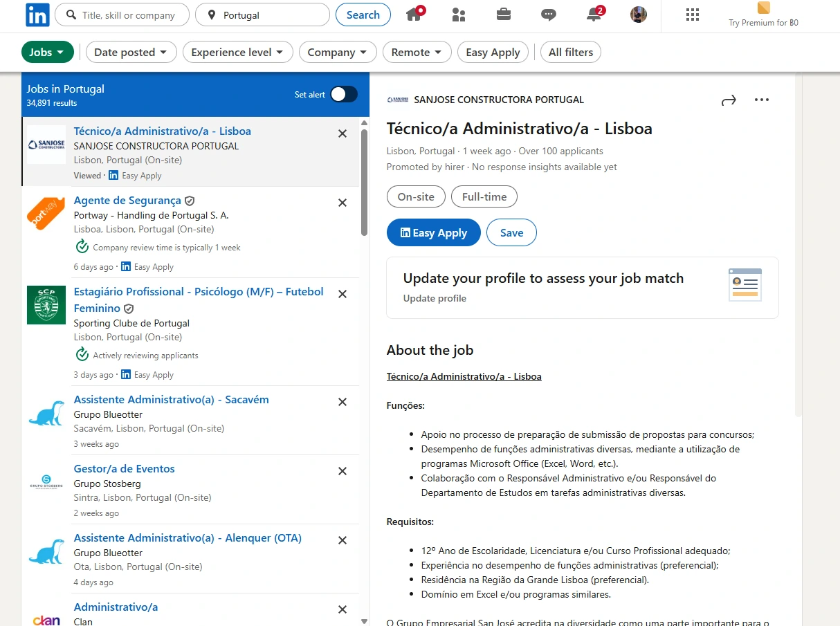
Task: Click Update profile link
Action: point(435,298)
